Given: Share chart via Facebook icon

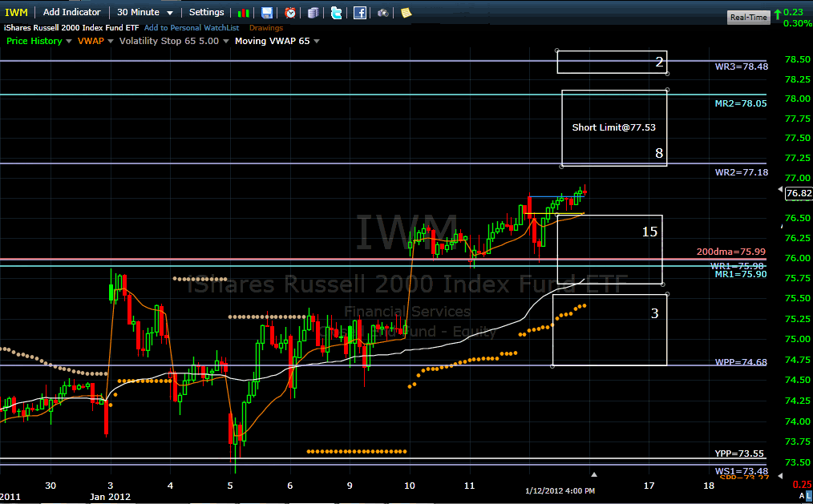Looking at the screenshot, I should [360, 13].
